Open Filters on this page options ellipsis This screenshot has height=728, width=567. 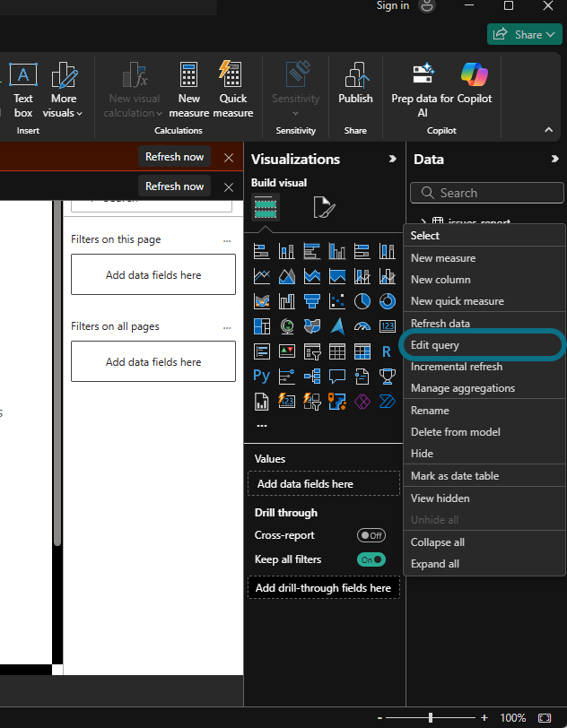227,240
